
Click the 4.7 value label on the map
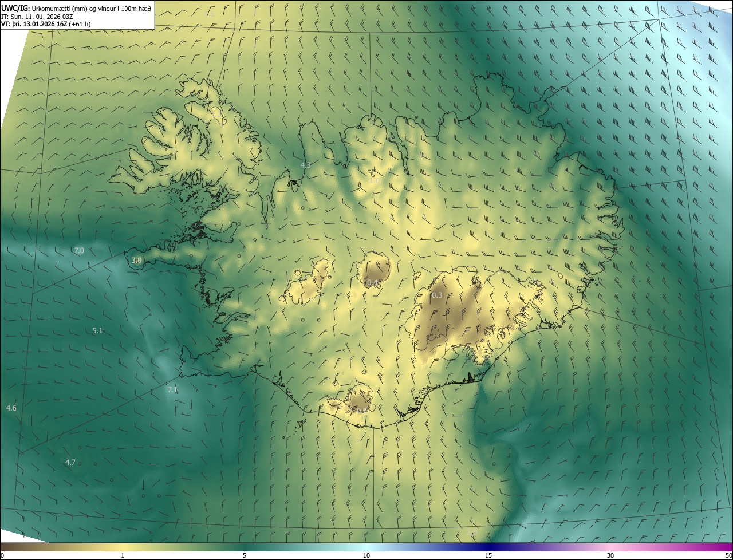click(70, 463)
